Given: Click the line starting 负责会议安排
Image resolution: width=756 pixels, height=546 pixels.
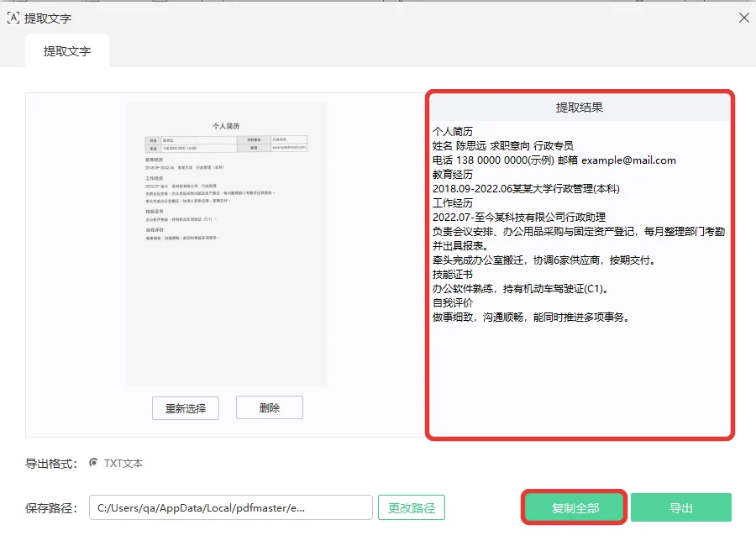Looking at the screenshot, I should 579,232.
